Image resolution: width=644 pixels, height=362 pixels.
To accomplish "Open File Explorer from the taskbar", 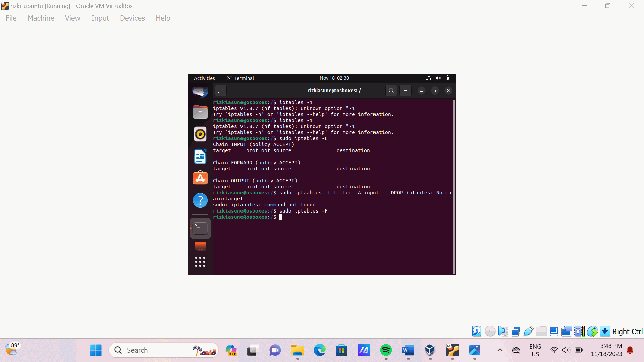I will tap(297, 350).
